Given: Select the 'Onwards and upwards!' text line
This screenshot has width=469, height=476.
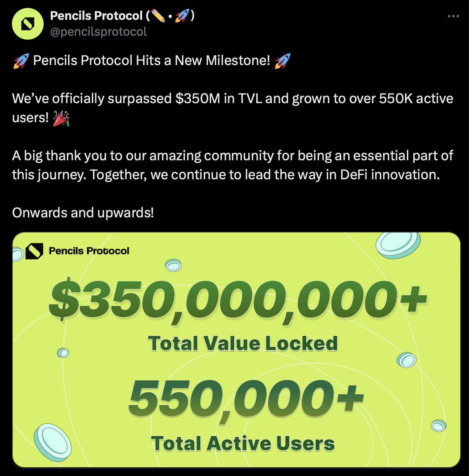Looking at the screenshot, I should pyautogui.click(x=83, y=213).
